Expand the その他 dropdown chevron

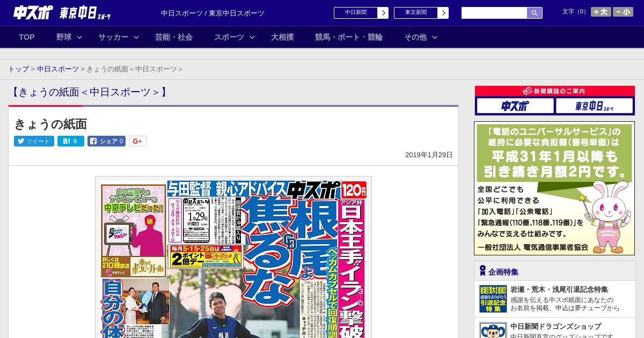point(435,37)
